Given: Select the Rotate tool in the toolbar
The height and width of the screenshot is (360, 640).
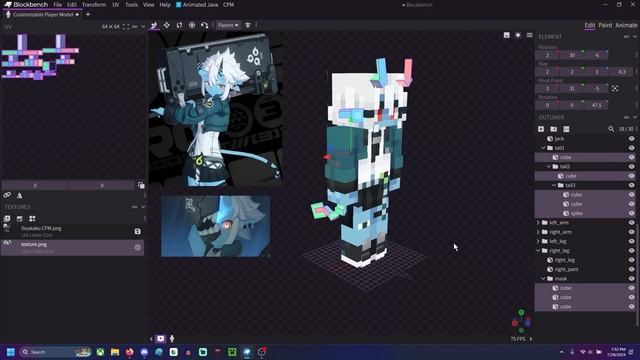Looking at the screenshot, I should (x=179, y=25).
